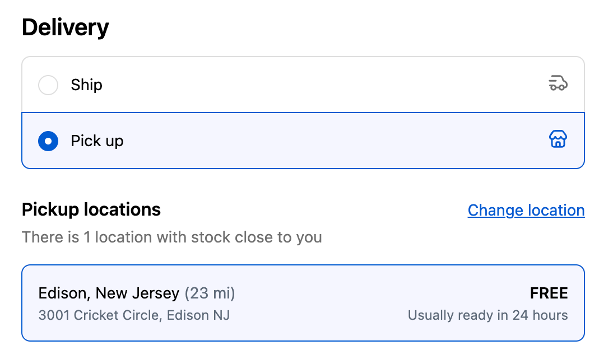This screenshot has height=364, width=613.
Task: Click the delivery truck icon
Action: (558, 83)
